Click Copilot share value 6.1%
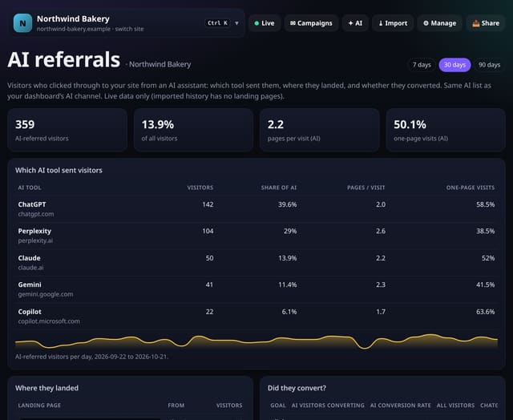Image resolution: width=513 pixels, height=420 pixels. [289, 312]
